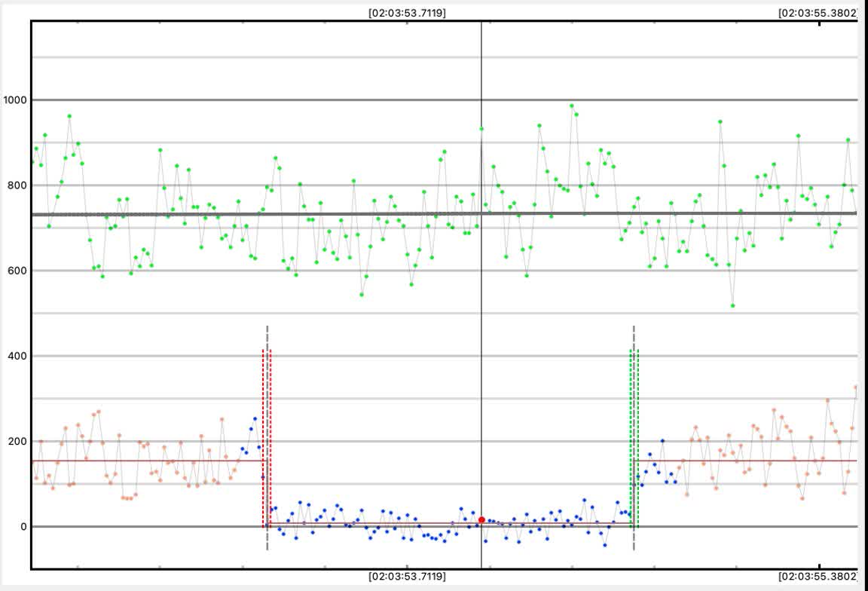Click the bottom right 02:03:55.3802 timestamp
Image resolution: width=868 pixels, height=591 pixels.
tap(818, 577)
